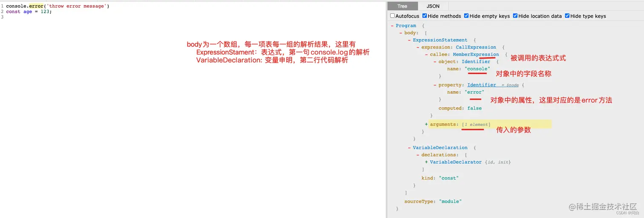Uncheck Hide location data checkbox
The image size is (644, 218).
(515, 16)
